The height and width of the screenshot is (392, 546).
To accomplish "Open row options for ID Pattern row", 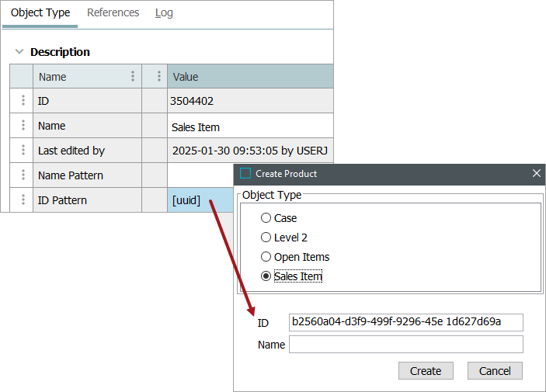I will pyautogui.click(x=23, y=200).
